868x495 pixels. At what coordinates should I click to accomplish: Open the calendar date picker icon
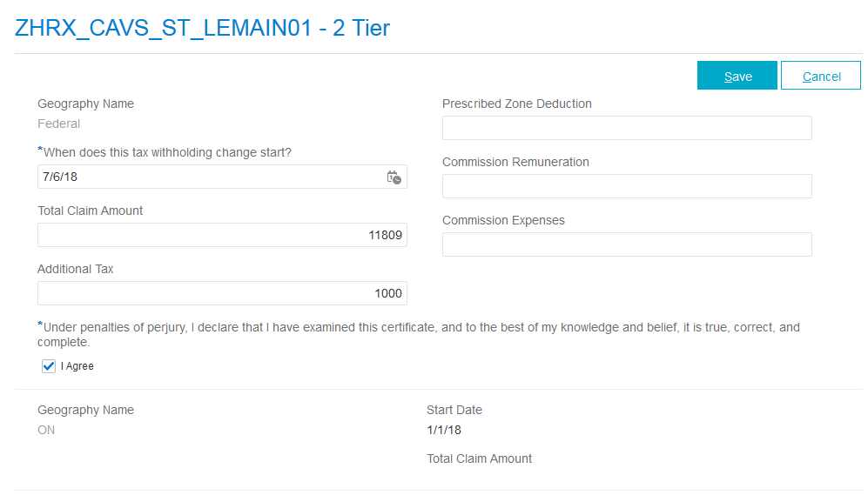(x=394, y=177)
